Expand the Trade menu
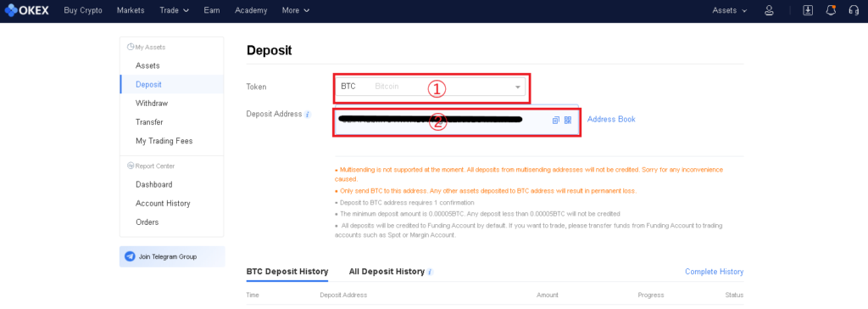The height and width of the screenshot is (309, 868). click(175, 10)
